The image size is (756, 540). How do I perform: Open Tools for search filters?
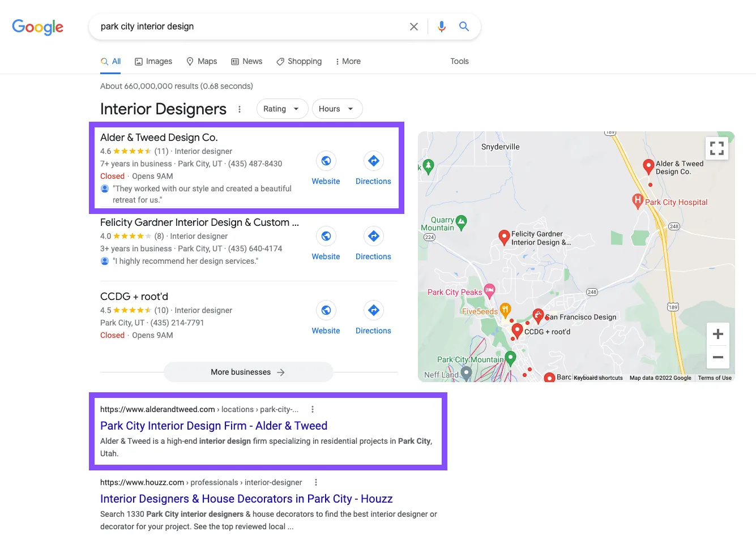coord(459,61)
